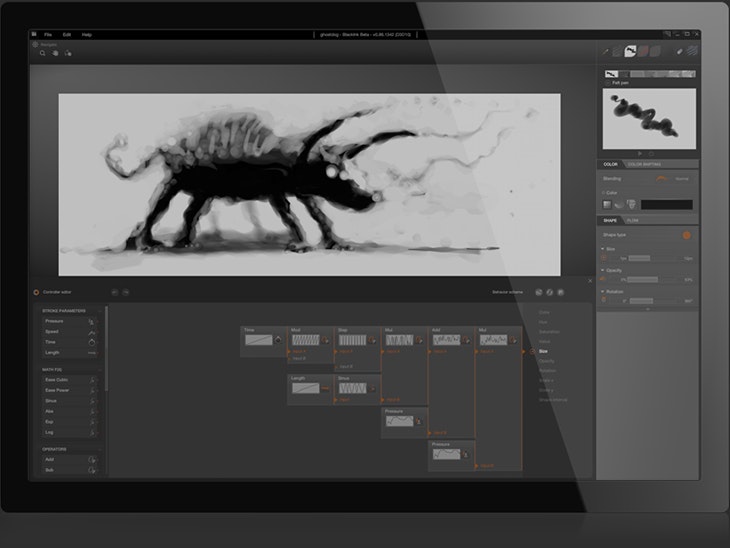Click the orange Controller editor icon
Image resolution: width=730 pixels, height=548 pixels.
coord(37,292)
